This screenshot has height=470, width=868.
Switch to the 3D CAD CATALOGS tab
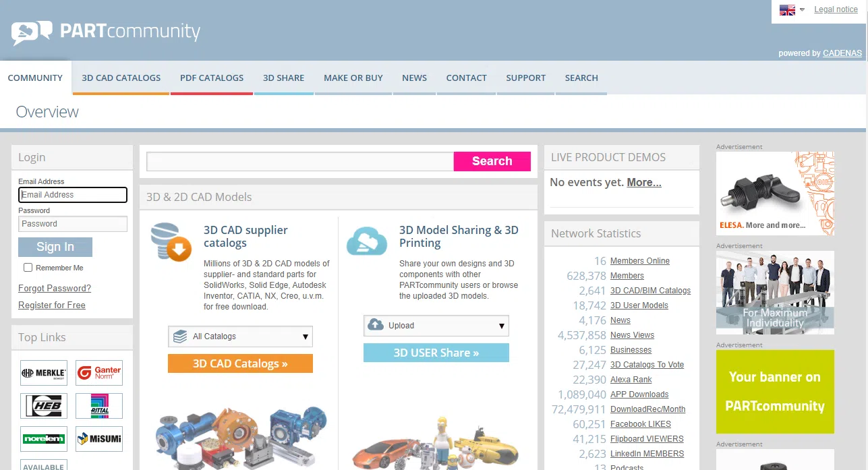(x=121, y=78)
